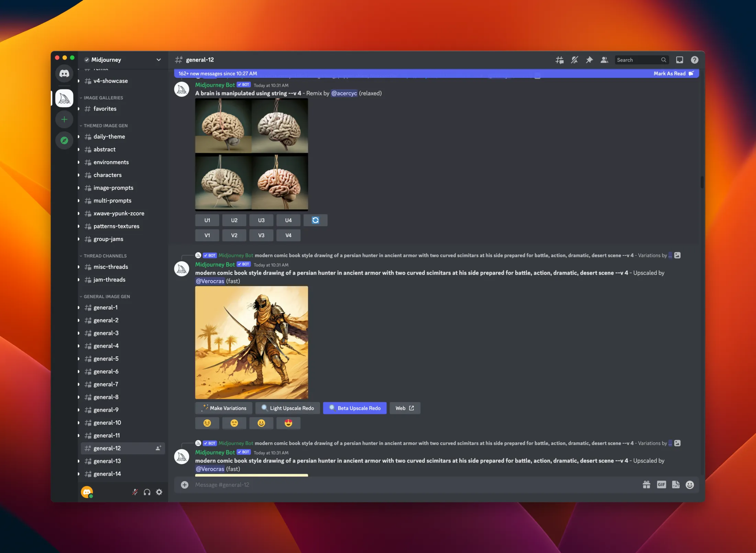Image resolution: width=756 pixels, height=553 pixels.
Task: Switch to the general-5 channel
Action: click(106, 358)
